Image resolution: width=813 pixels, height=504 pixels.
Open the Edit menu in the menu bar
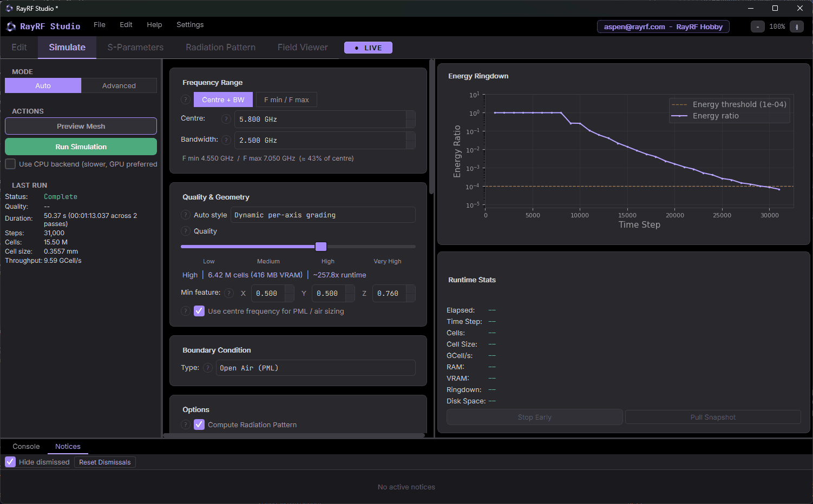(126, 25)
